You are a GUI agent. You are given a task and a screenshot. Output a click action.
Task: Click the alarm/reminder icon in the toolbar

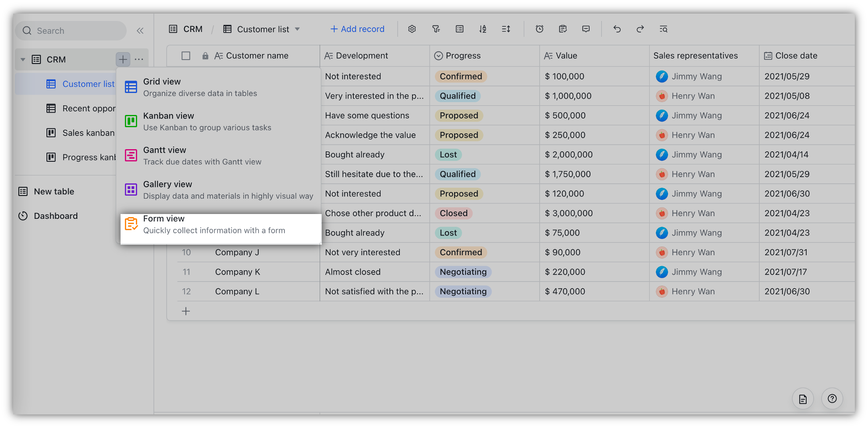(540, 29)
